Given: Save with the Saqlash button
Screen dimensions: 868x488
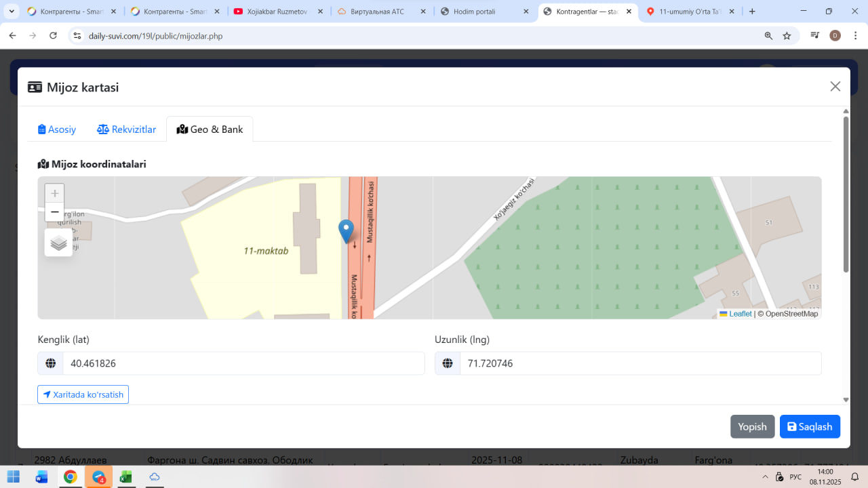Looking at the screenshot, I should click(810, 427).
